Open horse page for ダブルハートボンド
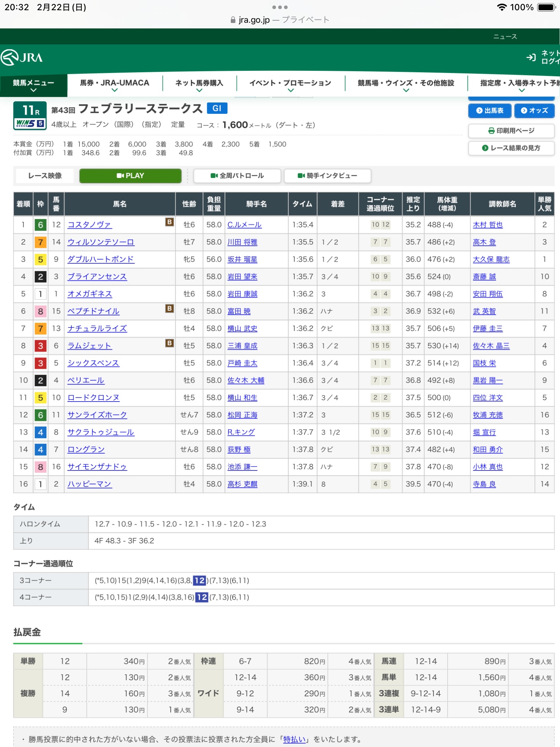560x747 pixels. point(101,259)
